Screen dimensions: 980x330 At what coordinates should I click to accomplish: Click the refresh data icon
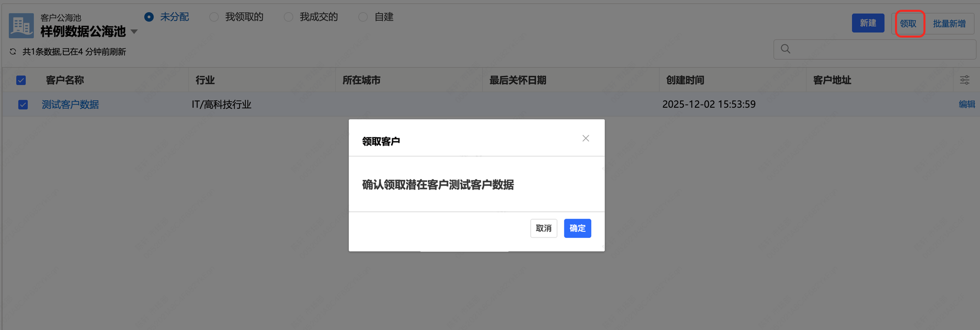coord(13,51)
